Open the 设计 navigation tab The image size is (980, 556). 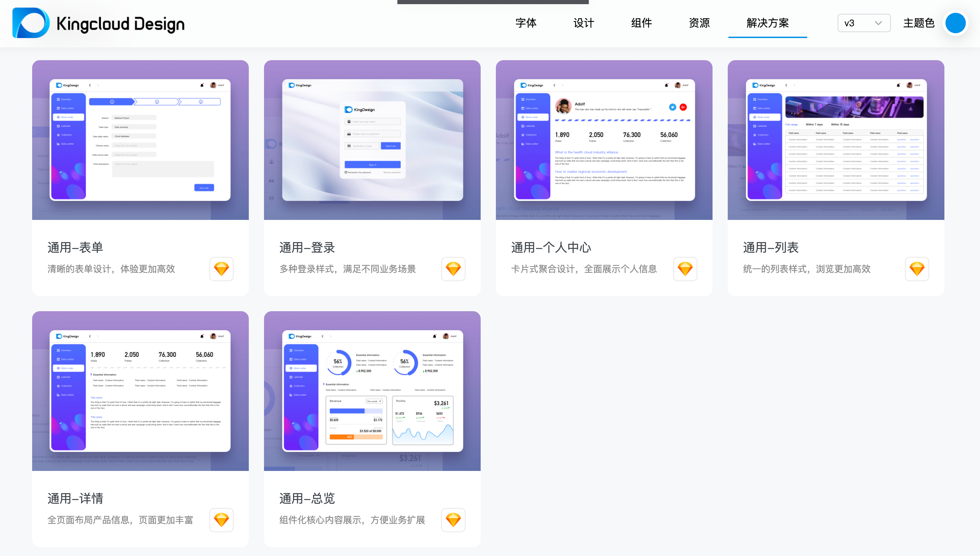pyautogui.click(x=584, y=23)
